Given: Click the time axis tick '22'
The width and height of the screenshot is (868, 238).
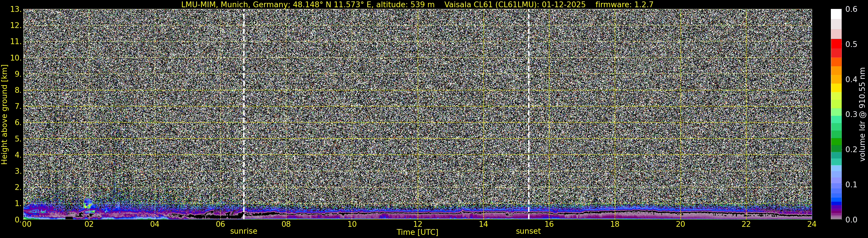Looking at the screenshot, I should (x=746, y=224).
